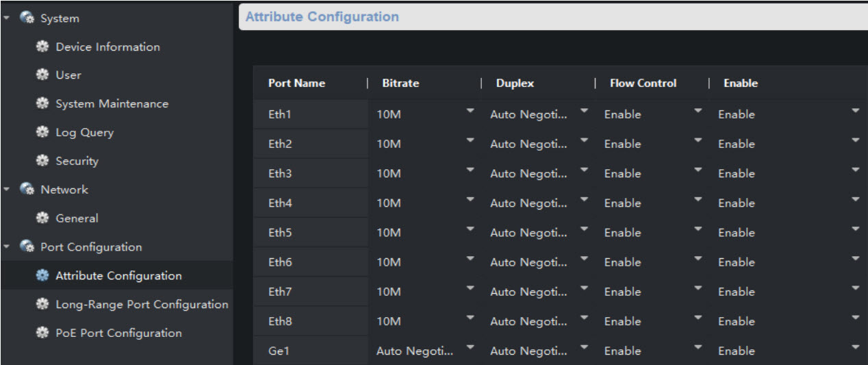The image size is (868, 365).
Task: Click the gear icon beside Device Information
Action: 43,47
